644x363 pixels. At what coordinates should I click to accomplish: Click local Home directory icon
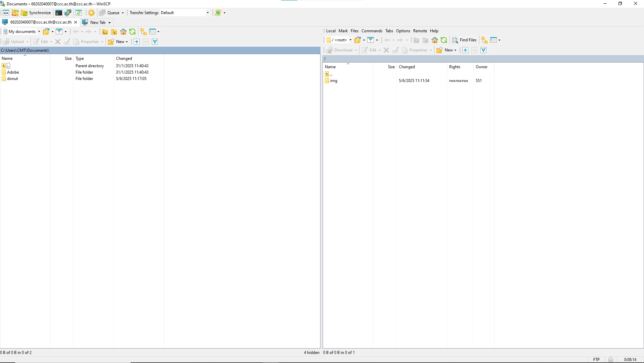[x=123, y=32]
